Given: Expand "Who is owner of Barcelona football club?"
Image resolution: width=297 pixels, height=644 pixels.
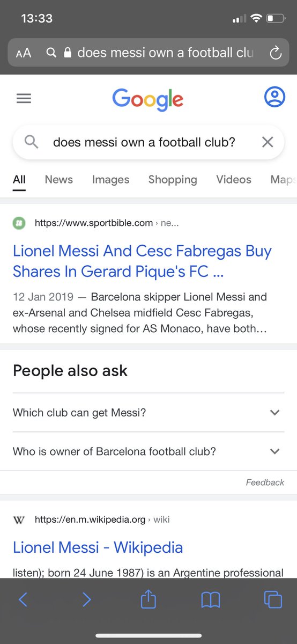Looking at the screenshot, I should click(x=148, y=451).
